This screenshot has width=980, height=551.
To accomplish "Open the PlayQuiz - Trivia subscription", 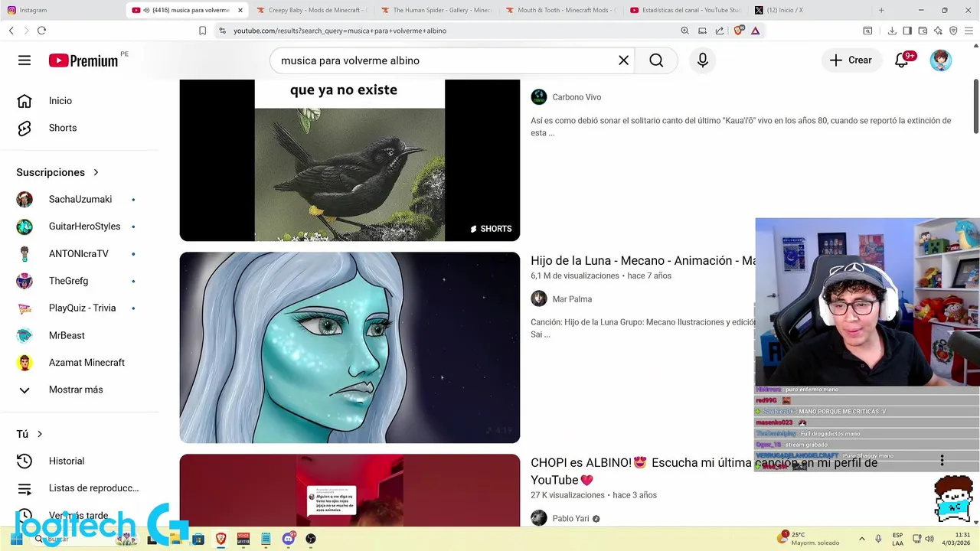I will [80, 308].
